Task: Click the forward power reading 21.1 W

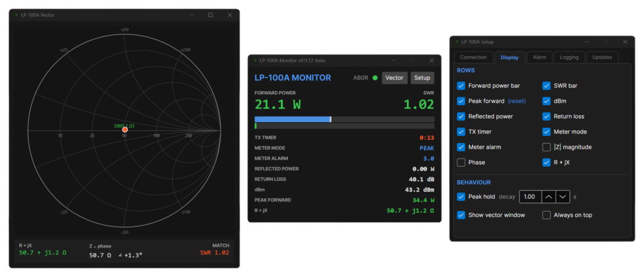Action: pyautogui.click(x=277, y=105)
